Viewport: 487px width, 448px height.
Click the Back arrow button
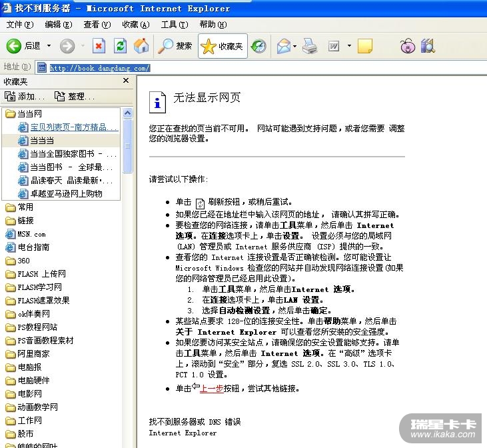23,46
